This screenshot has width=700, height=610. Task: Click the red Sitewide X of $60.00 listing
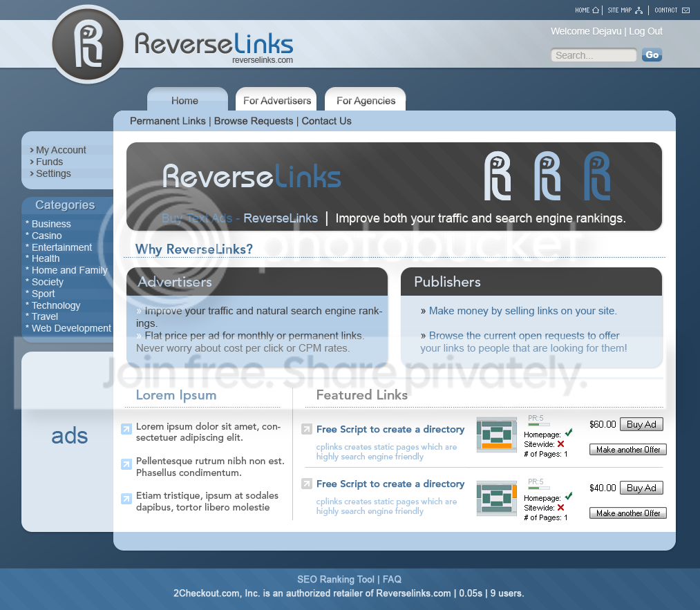(x=560, y=444)
